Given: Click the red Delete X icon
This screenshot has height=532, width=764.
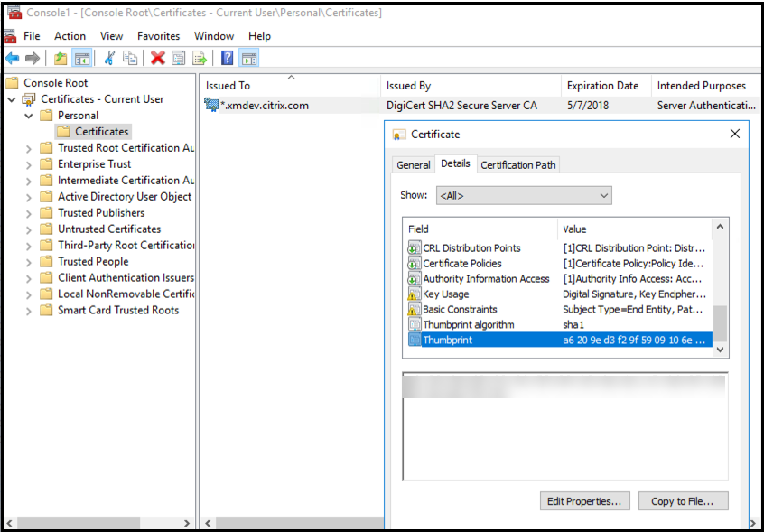Looking at the screenshot, I should coord(158,59).
